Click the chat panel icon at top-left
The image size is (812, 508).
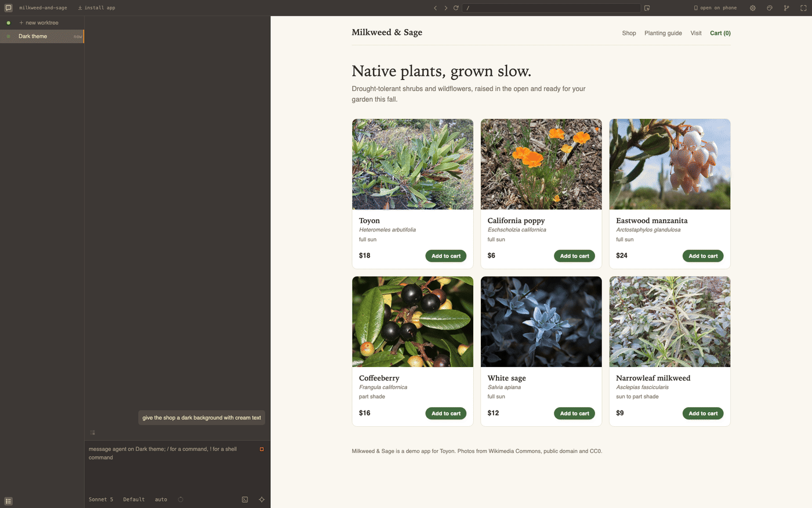coord(8,8)
